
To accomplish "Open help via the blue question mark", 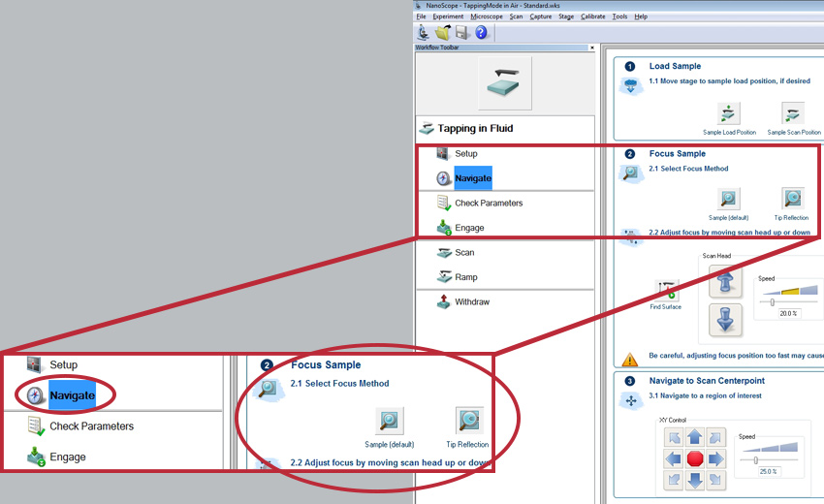I will [481, 32].
